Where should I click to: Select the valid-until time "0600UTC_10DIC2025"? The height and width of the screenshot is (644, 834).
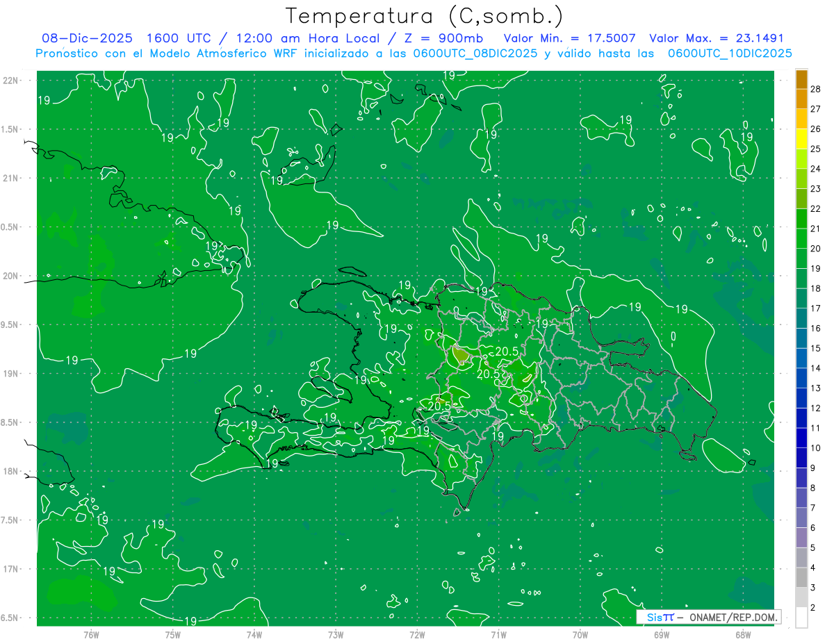(730, 53)
